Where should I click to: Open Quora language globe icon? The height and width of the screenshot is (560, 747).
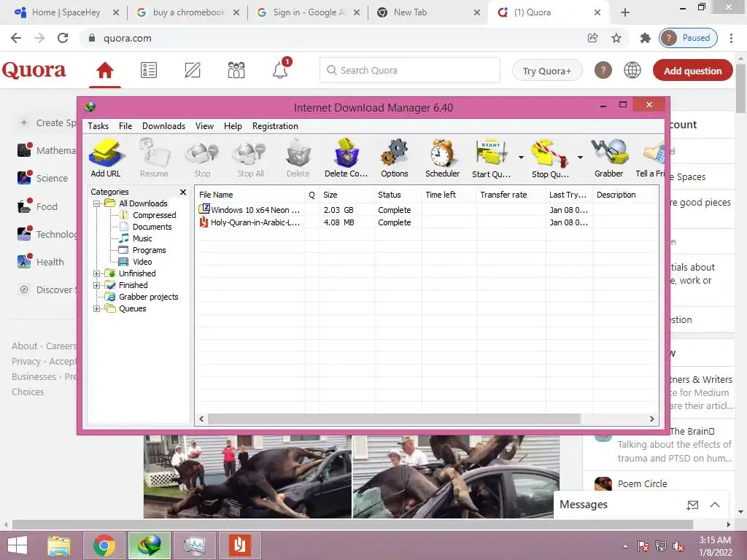pyautogui.click(x=632, y=71)
